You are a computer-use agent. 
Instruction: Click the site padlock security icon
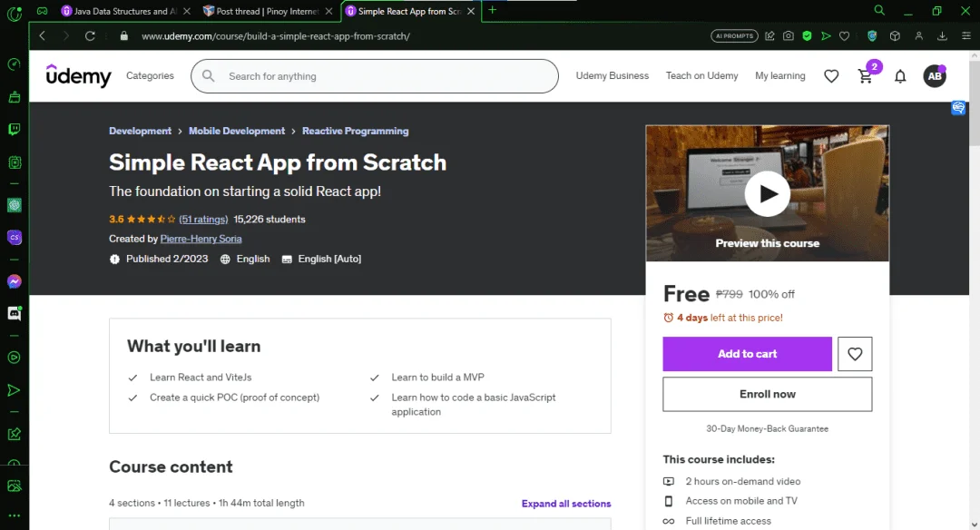(123, 35)
